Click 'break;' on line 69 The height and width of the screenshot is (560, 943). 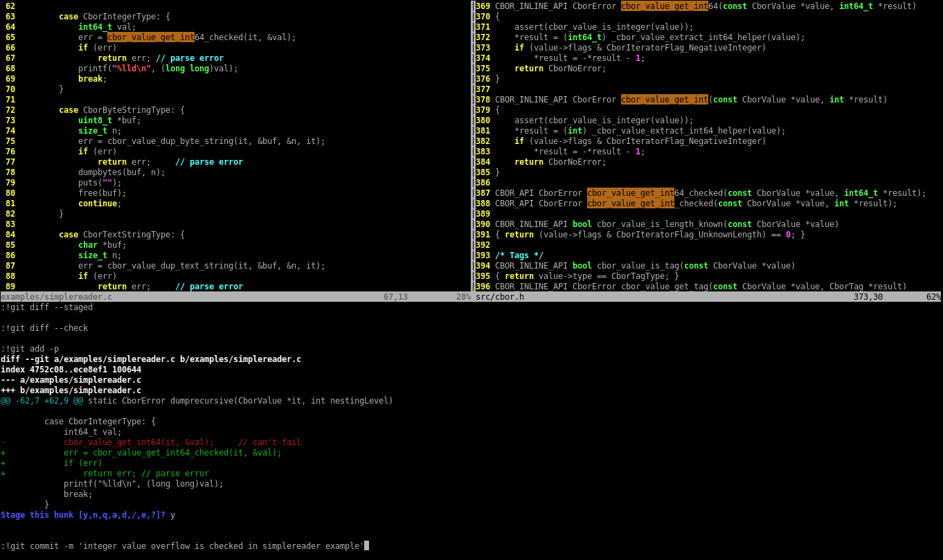(x=93, y=79)
